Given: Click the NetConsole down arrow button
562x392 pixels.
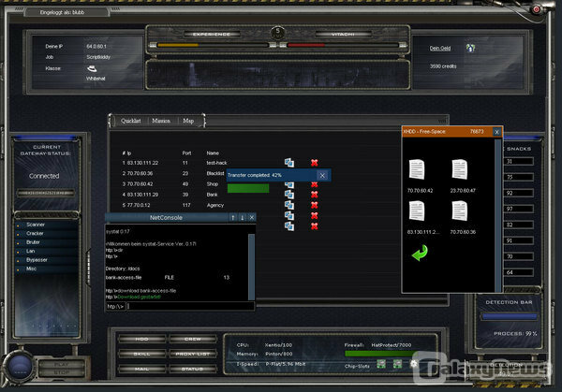Looking at the screenshot, I should 243,217.
